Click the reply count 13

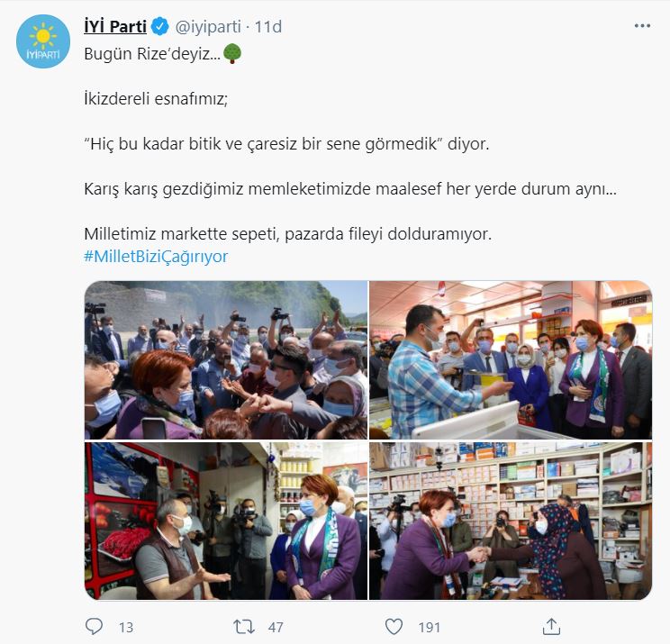tap(126, 627)
